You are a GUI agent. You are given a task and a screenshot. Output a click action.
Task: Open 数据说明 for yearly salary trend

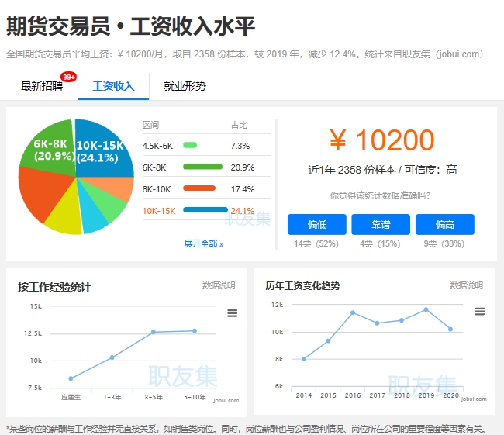[x=467, y=285]
